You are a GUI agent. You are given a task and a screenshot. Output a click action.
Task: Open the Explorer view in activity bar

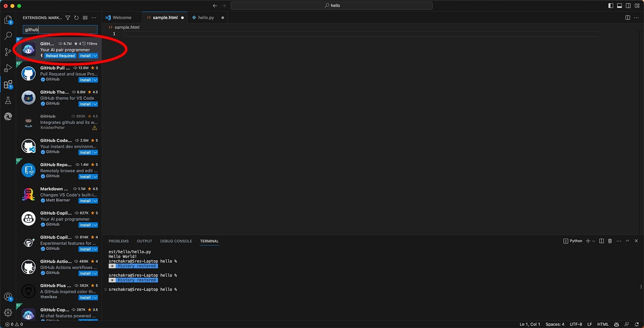click(8, 20)
